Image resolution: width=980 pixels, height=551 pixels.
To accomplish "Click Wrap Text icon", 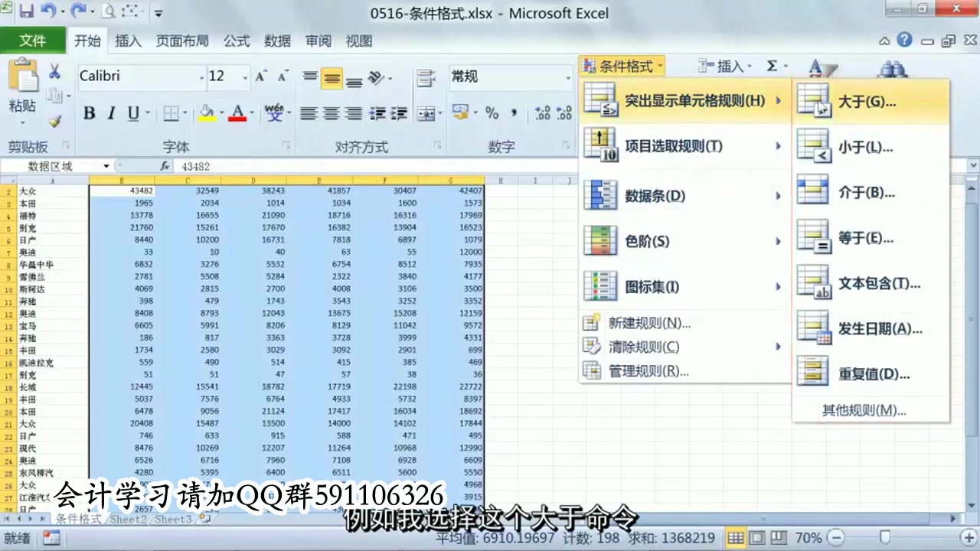I will coord(425,77).
